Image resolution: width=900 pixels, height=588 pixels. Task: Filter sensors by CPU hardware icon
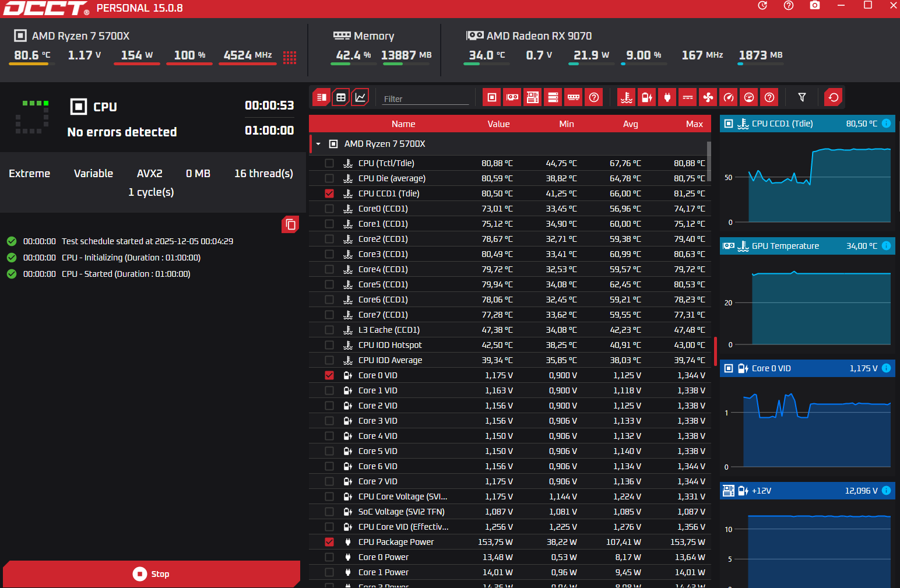[x=492, y=97]
